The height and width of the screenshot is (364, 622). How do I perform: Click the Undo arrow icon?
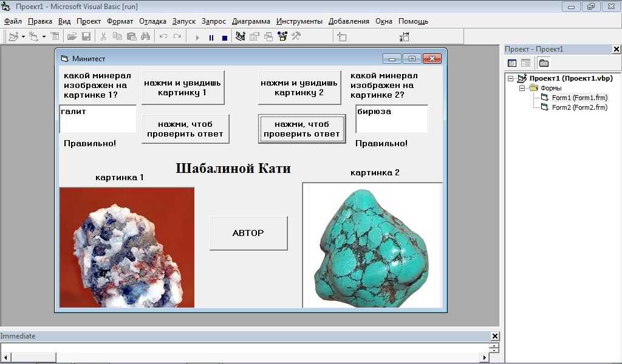coord(163,37)
